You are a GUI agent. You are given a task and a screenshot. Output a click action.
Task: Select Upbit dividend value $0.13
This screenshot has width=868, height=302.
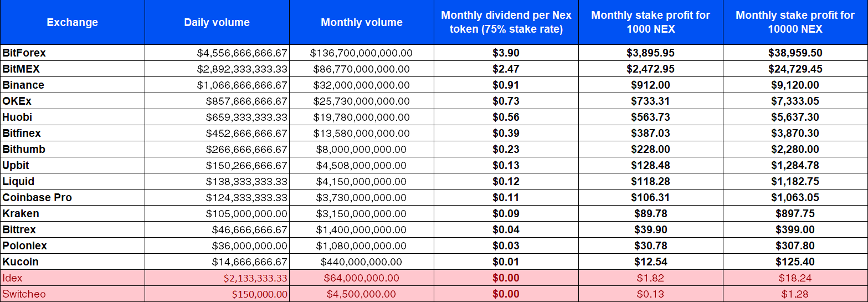(506, 166)
